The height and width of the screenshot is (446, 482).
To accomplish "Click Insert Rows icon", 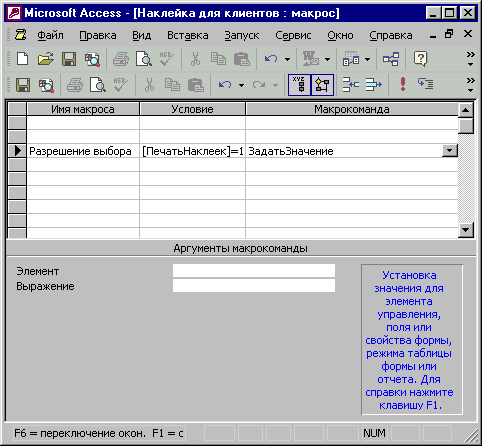I will click(351, 85).
